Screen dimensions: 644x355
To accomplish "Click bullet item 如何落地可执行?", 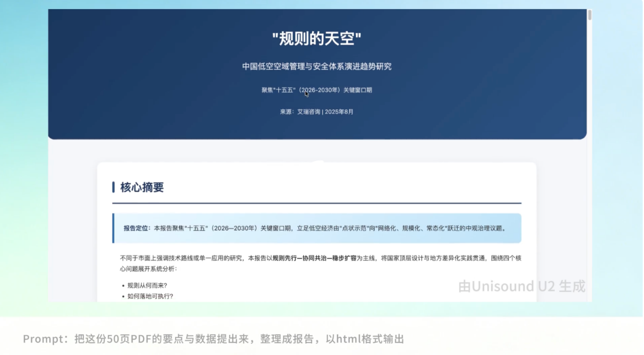I will click(150, 297).
